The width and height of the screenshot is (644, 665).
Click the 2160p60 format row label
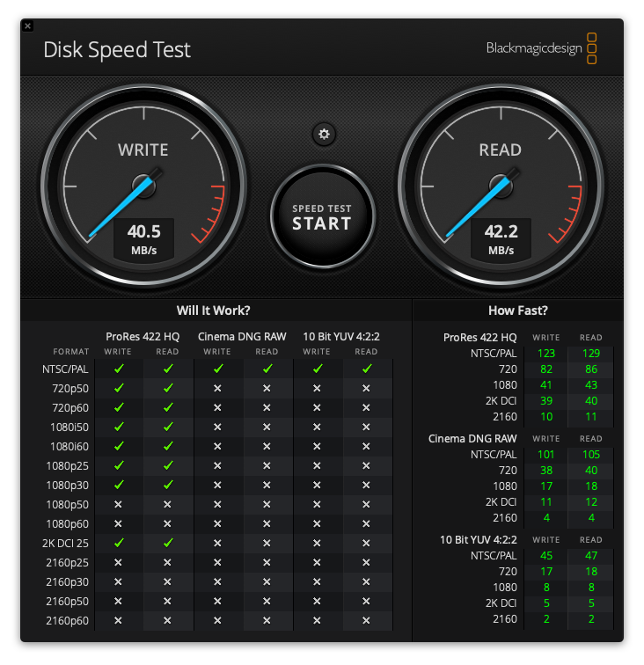pyautogui.click(x=68, y=621)
